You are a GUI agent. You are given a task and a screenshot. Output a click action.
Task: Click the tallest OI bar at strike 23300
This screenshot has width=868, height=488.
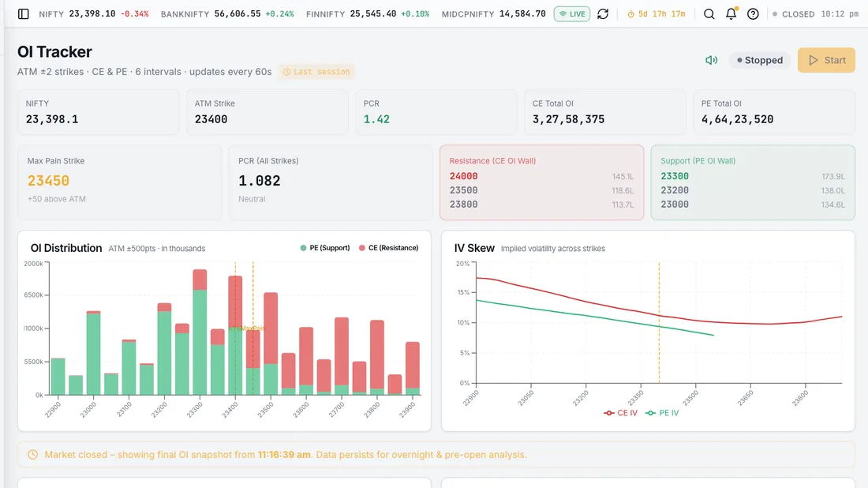click(200, 332)
